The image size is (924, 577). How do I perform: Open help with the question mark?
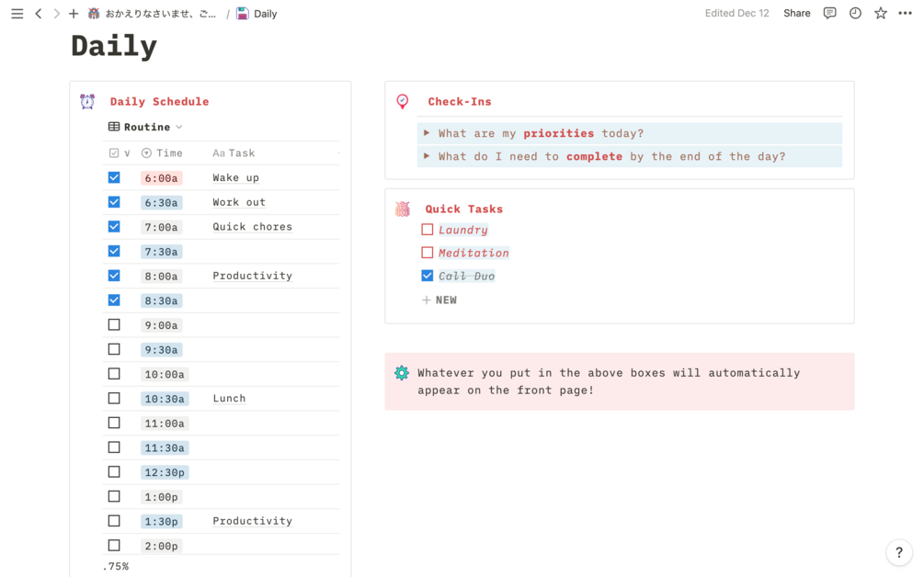click(x=899, y=552)
